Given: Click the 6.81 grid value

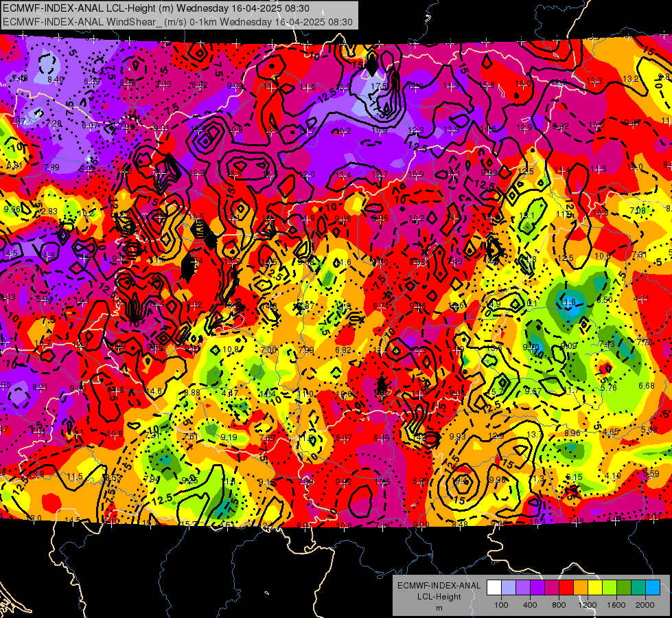Looking at the screenshot, I should click(x=14, y=165).
